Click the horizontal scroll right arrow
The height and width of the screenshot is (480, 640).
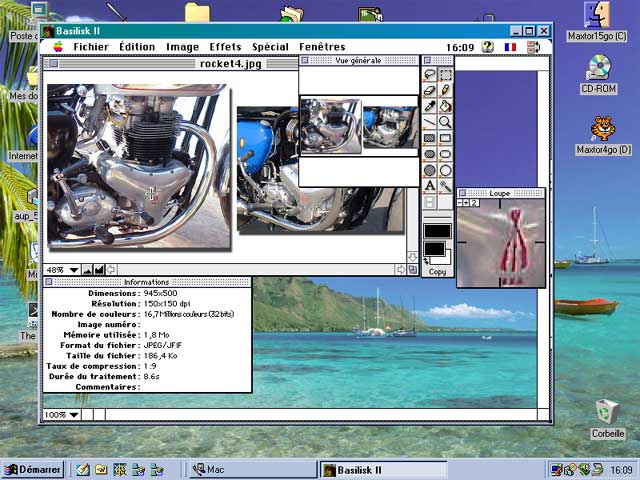coord(401,270)
